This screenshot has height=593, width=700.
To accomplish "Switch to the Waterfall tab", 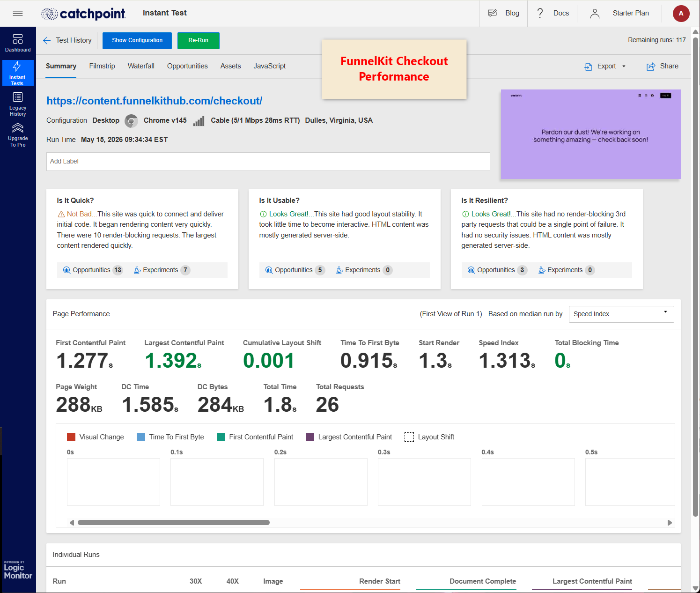I will (x=141, y=66).
